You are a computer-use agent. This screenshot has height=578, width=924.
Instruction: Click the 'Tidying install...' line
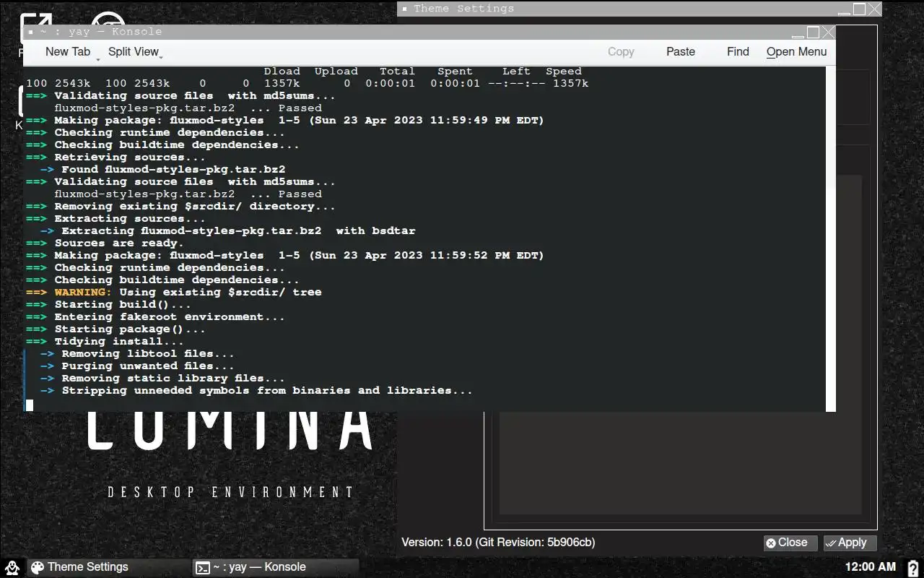click(105, 341)
